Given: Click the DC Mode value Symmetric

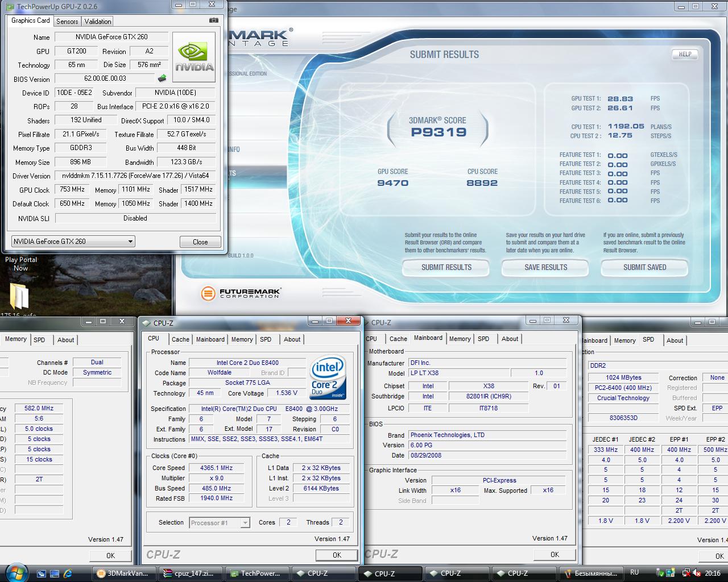Looking at the screenshot, I should coord(97,372).
